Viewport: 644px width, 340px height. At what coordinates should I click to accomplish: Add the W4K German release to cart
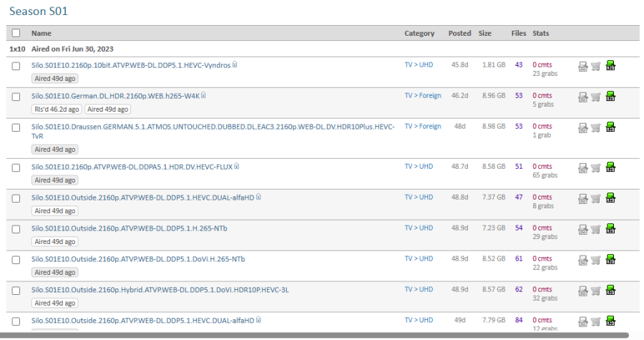pos(596,97)
